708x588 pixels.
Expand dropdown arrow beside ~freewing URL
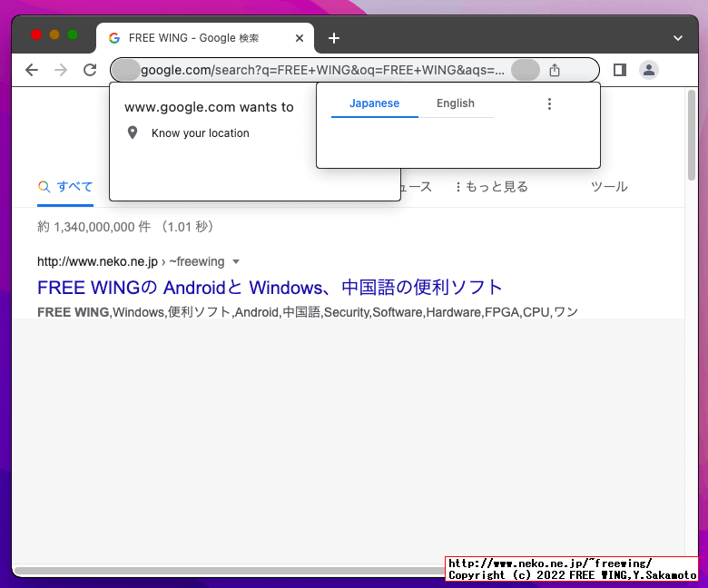[x=236, y=261]
